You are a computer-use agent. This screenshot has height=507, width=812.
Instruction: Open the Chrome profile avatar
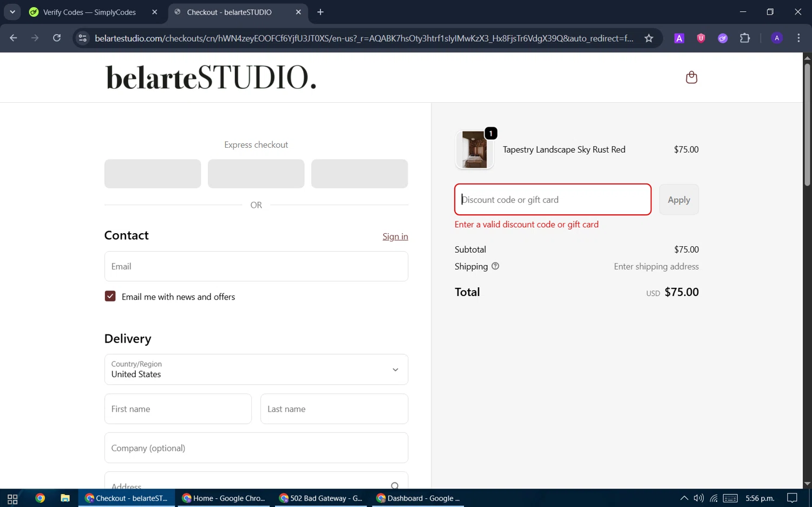pos(777,38)
